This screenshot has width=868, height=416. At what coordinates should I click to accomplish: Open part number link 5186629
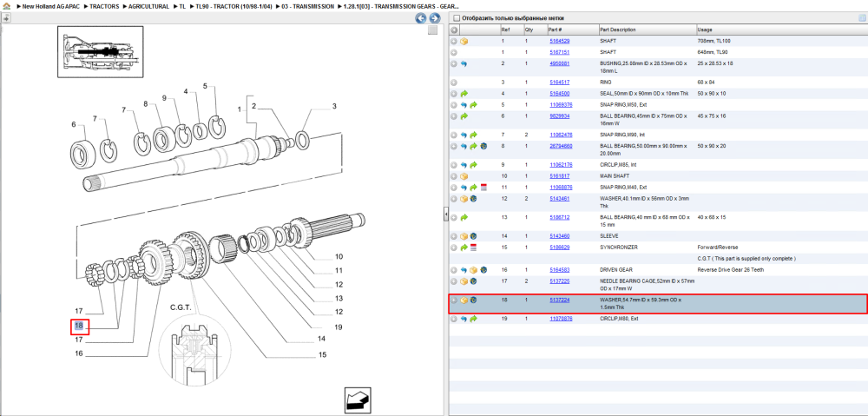(x=560, y=247)
